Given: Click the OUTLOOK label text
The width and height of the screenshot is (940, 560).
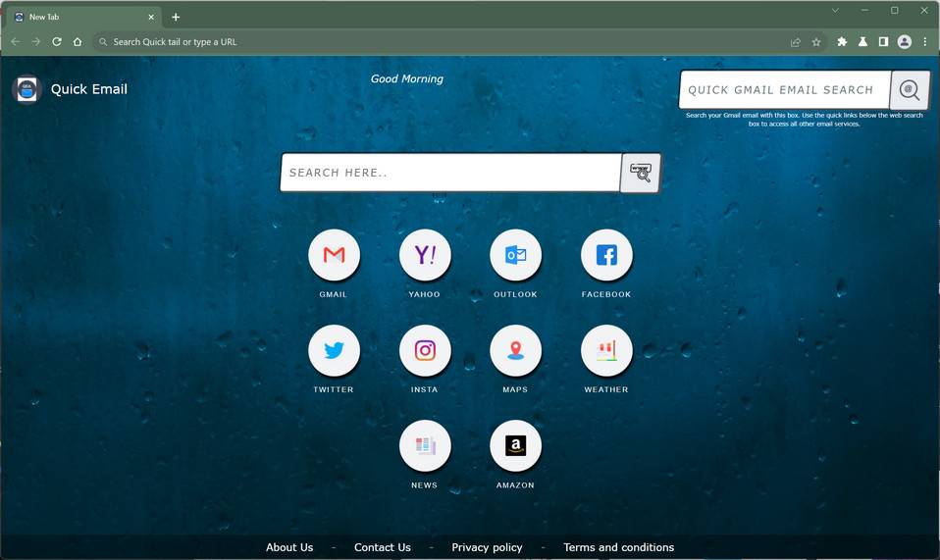Looking at the screenshot, I should [x=515, y=294].
